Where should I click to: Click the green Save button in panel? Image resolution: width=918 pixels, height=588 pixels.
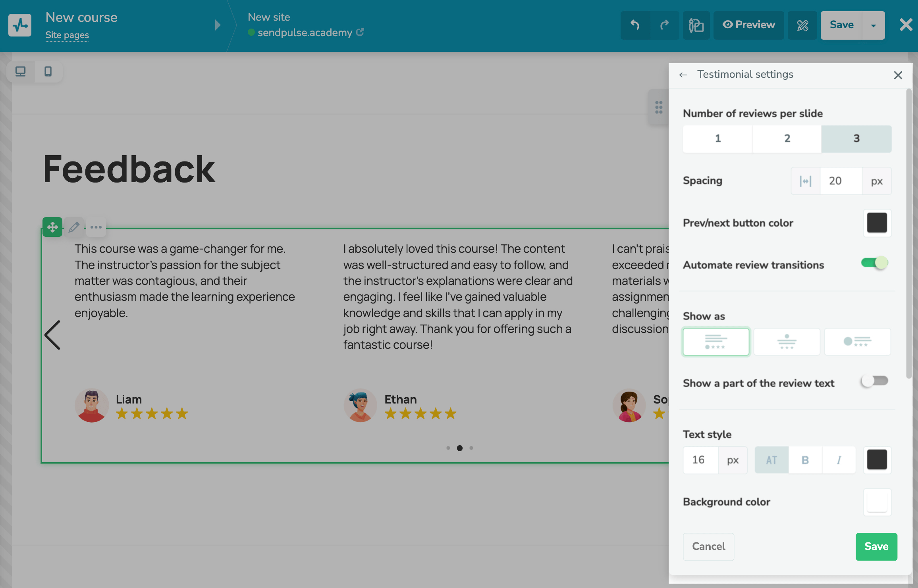point(876,546)
